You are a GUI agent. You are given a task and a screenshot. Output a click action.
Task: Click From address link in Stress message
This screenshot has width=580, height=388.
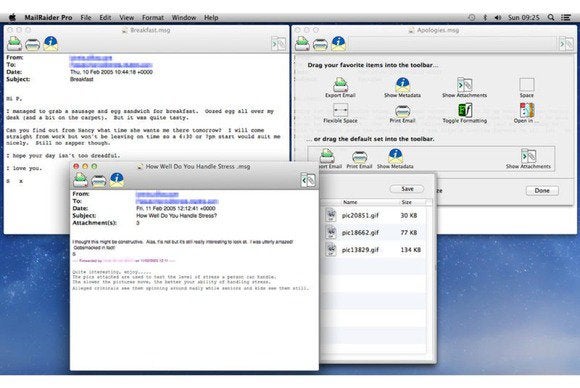[x=157, y=194]
